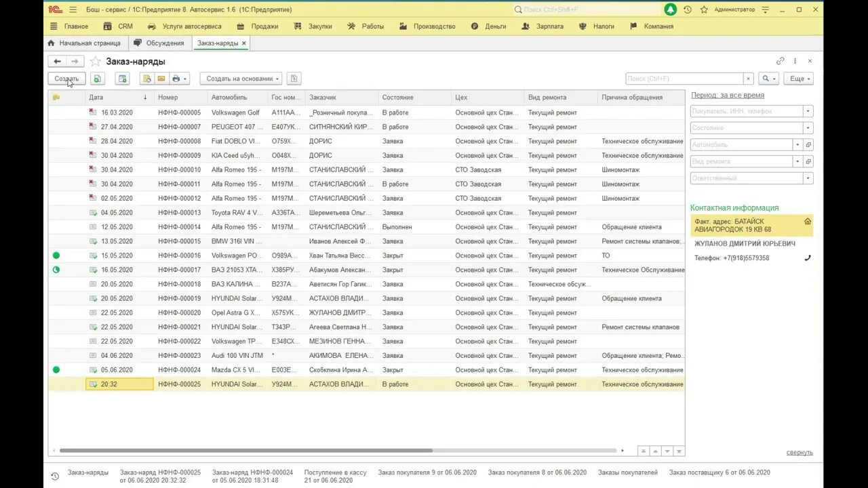
Task: Open the history clock icon in title bar
Action: tap(688, 9)
